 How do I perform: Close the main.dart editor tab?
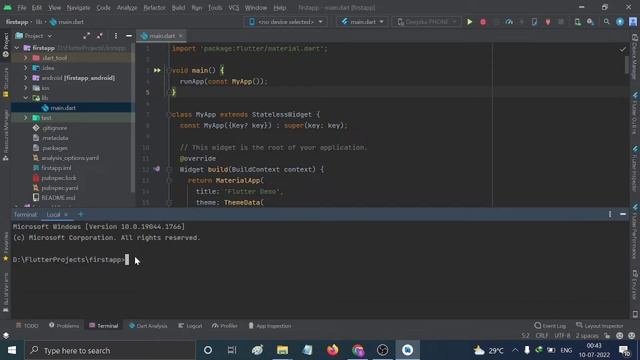click(180, 36)
